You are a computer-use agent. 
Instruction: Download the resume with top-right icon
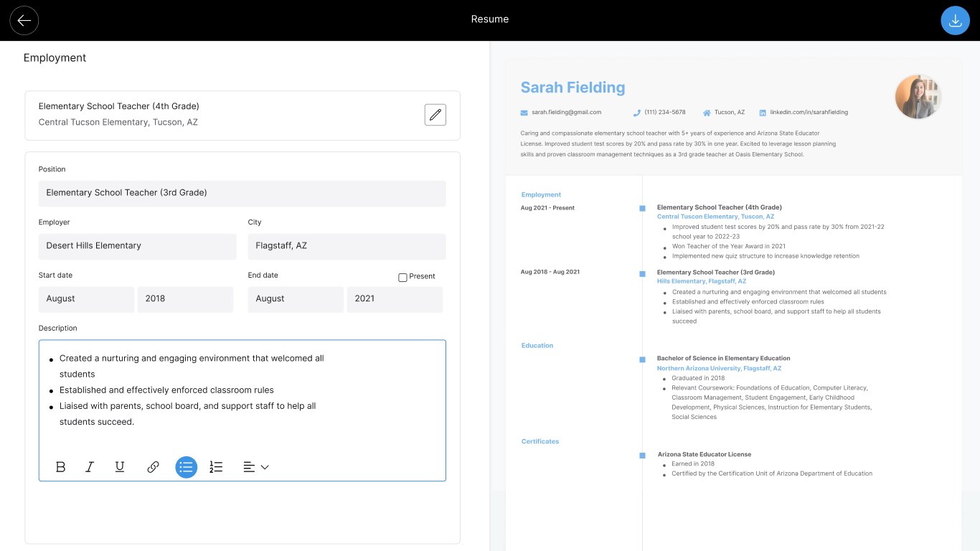tap(955, 21)
